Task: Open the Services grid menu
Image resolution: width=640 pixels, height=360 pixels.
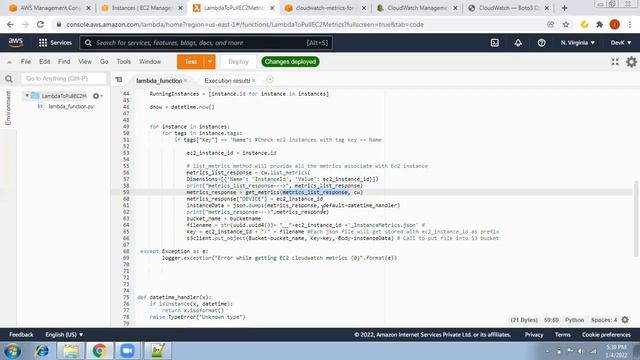Action: 55,42
